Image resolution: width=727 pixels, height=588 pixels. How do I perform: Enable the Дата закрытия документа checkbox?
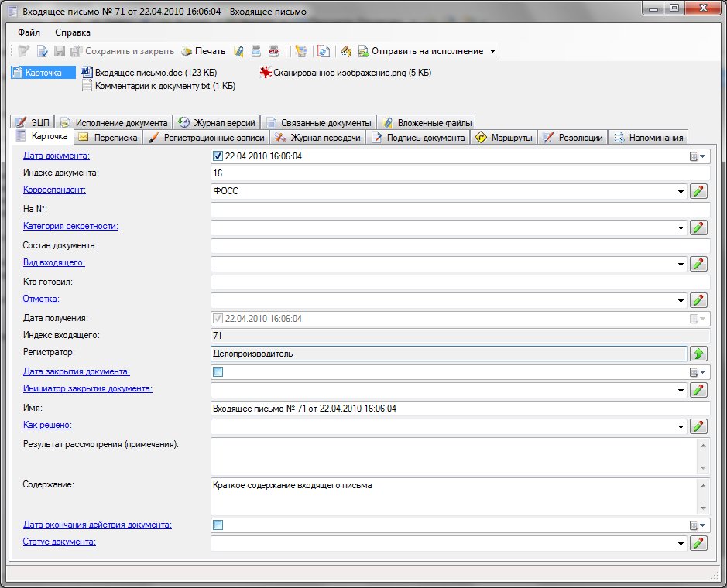tap(218, 372)
